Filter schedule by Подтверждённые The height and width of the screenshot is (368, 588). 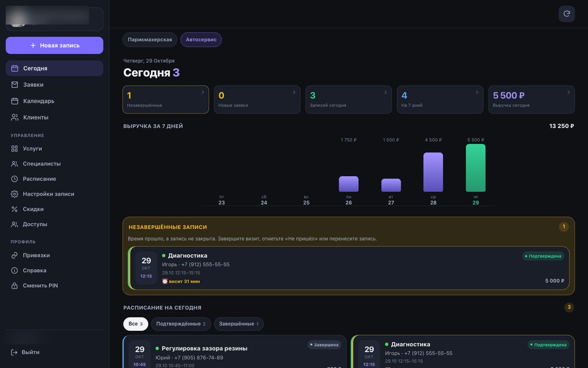(181, 324)
